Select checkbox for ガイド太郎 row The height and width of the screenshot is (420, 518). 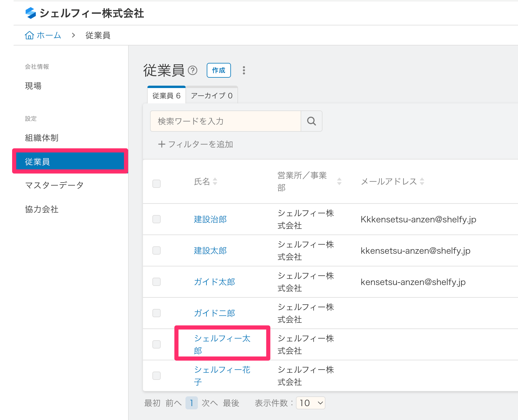157,282
